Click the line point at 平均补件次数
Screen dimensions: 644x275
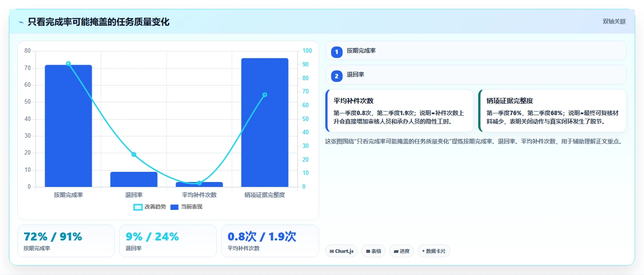tap(199, 183)
